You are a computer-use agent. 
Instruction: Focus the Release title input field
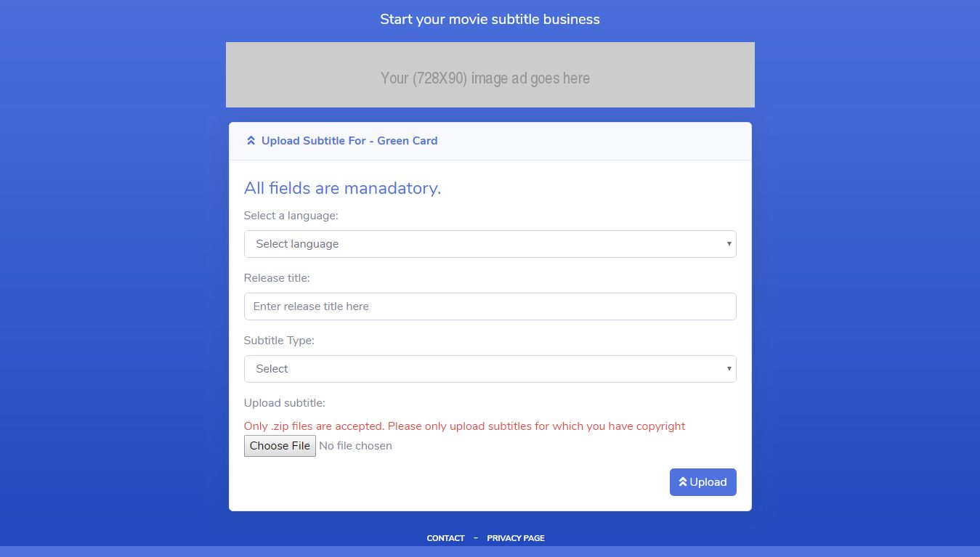pyautogui.click(x=490, y=306)
